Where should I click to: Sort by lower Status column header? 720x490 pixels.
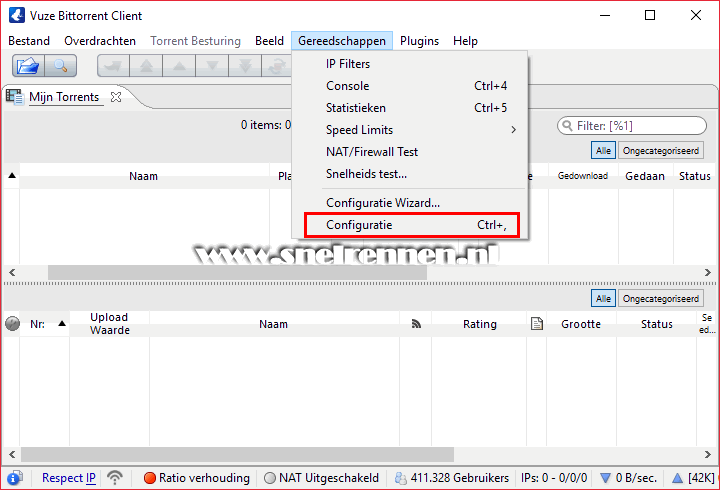(x=657, y=324)
